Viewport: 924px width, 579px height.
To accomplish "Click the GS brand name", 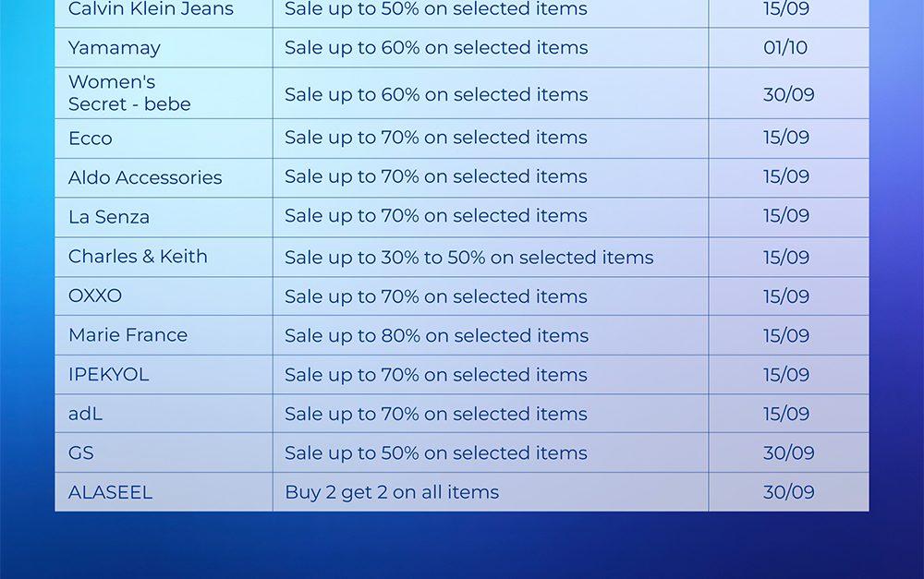I will click(81, 453).
